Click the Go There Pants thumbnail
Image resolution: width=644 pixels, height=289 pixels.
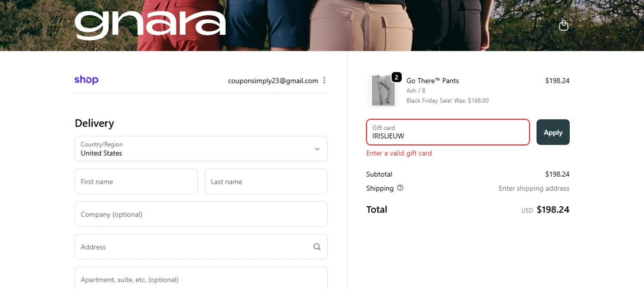click(383, 90)
